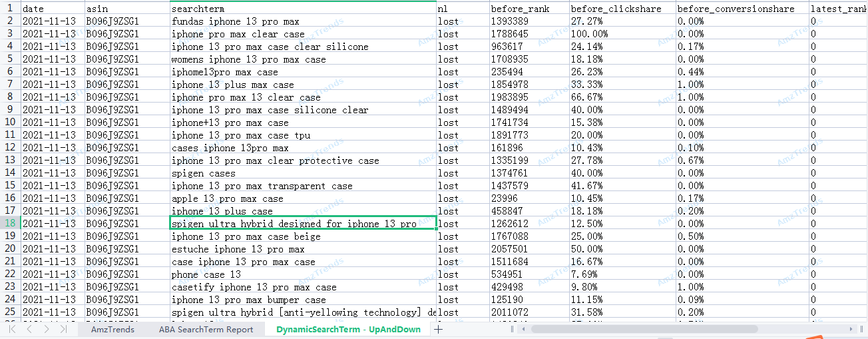Click before_clickshare value 66.67%

622,97
